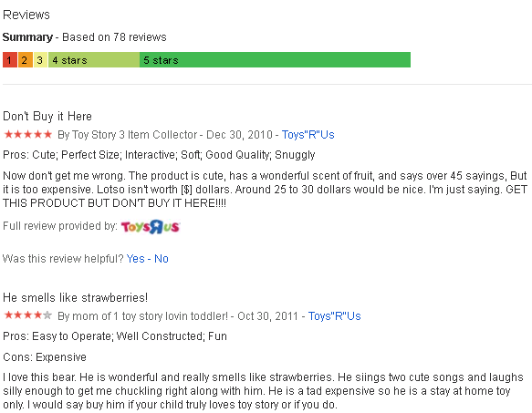Click the Toys R Us logo image
532x413 pixels.
[151, 227]
